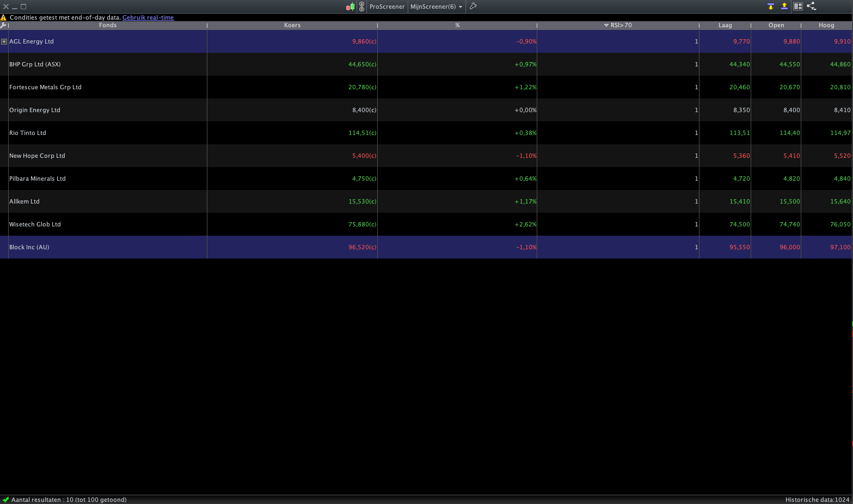Click the share icon
The width and height of the screenshot is (853, 504).
point(811,7)
